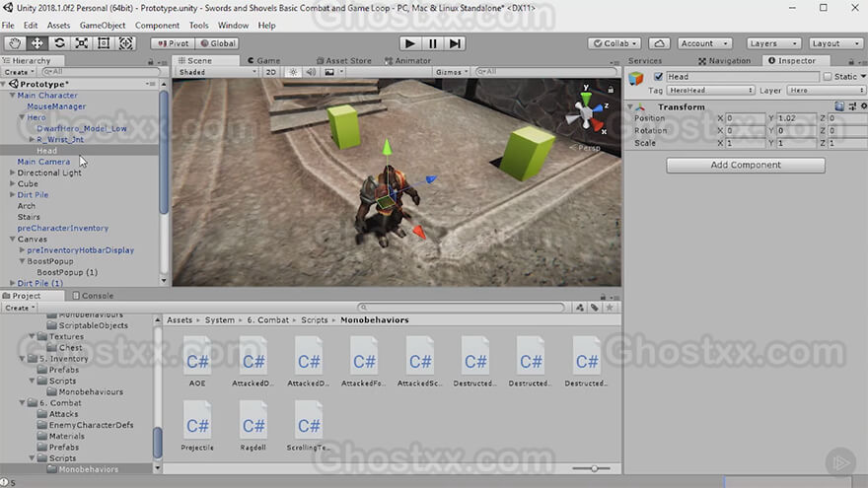Open the Projectile script file

point(197,426)
